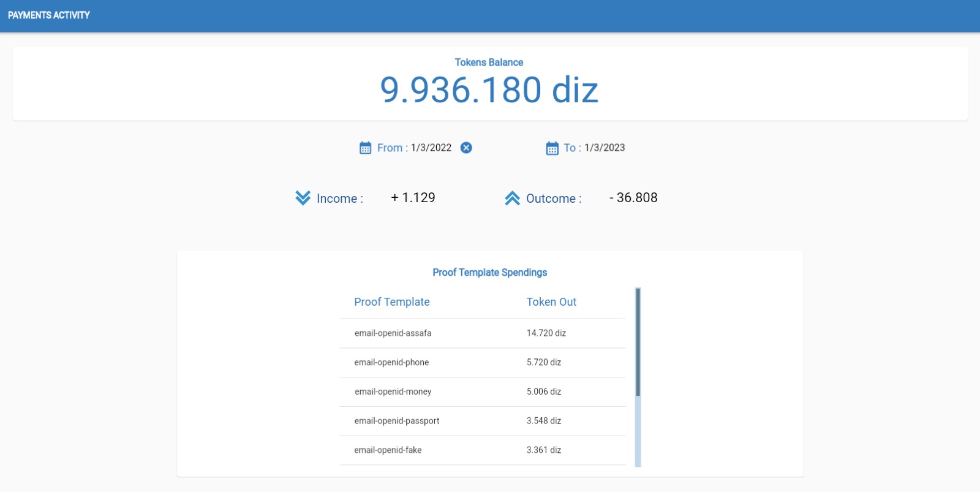
Task: Click the Income double-chevron down icon
Action: [x=303, y=198]
